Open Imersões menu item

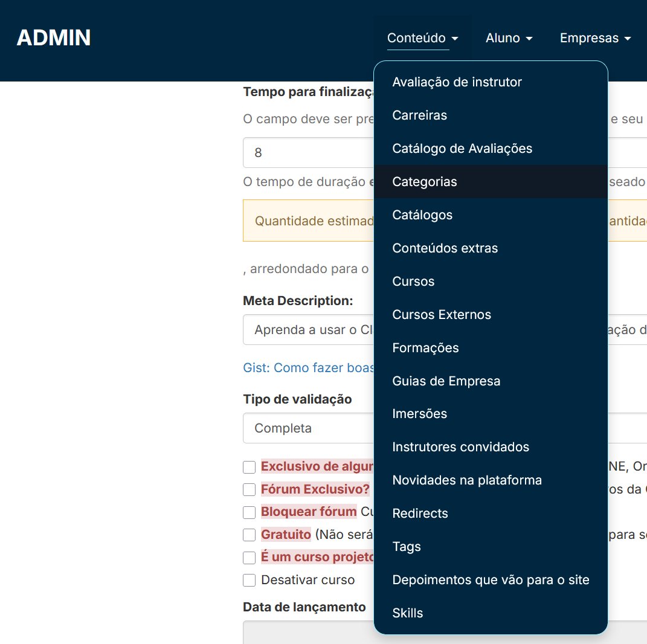pyautogui.click(x=490, y=414)
